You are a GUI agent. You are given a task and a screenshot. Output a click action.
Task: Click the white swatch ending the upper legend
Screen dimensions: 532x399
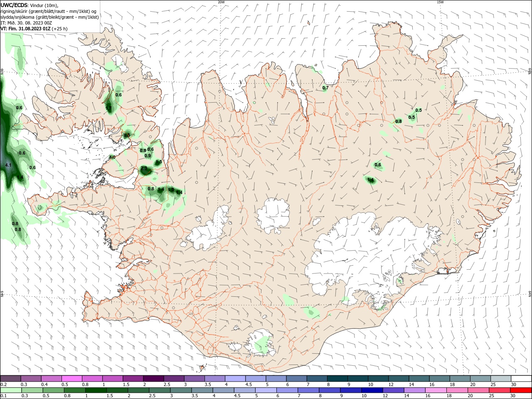coord(522,379)
